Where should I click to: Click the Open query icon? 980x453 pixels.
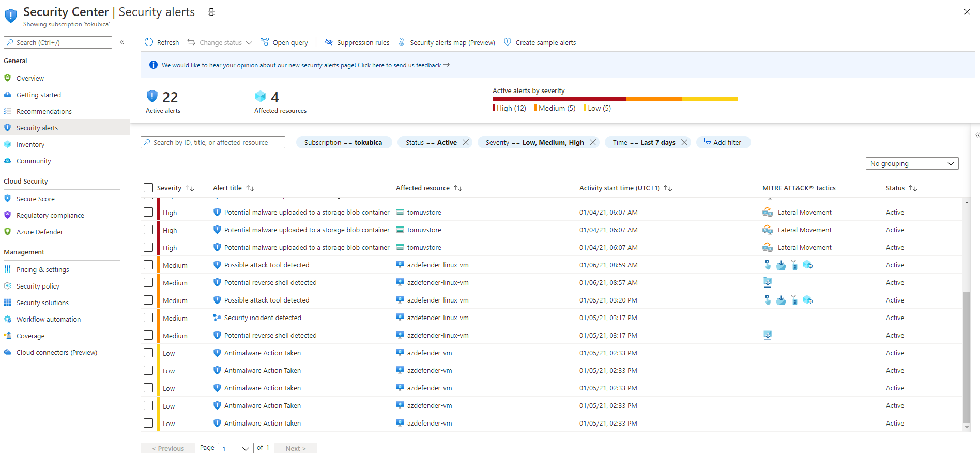pyautogui.click(x=265, y=42)
